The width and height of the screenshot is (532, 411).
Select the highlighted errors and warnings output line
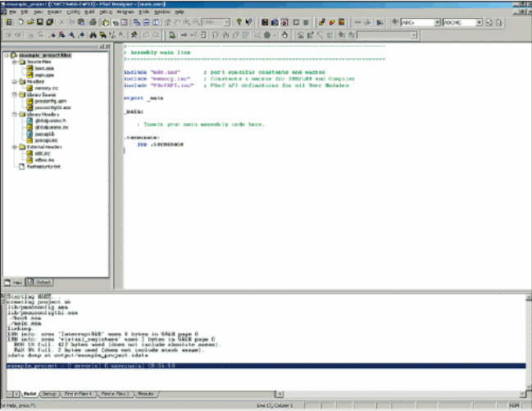(266, 366)
